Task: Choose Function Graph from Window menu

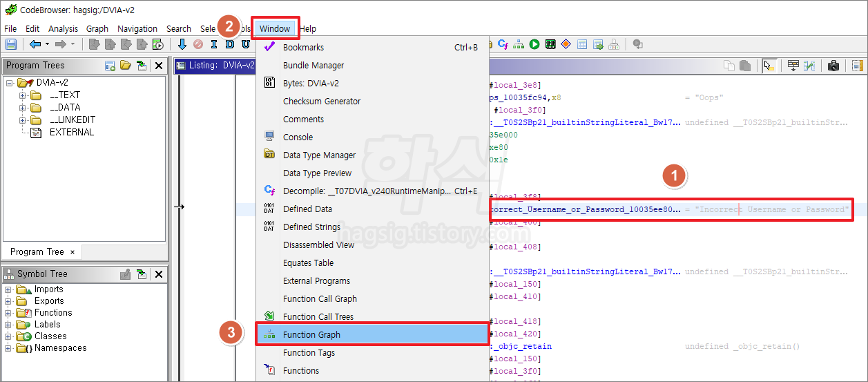Action: [x=372, y=334]
